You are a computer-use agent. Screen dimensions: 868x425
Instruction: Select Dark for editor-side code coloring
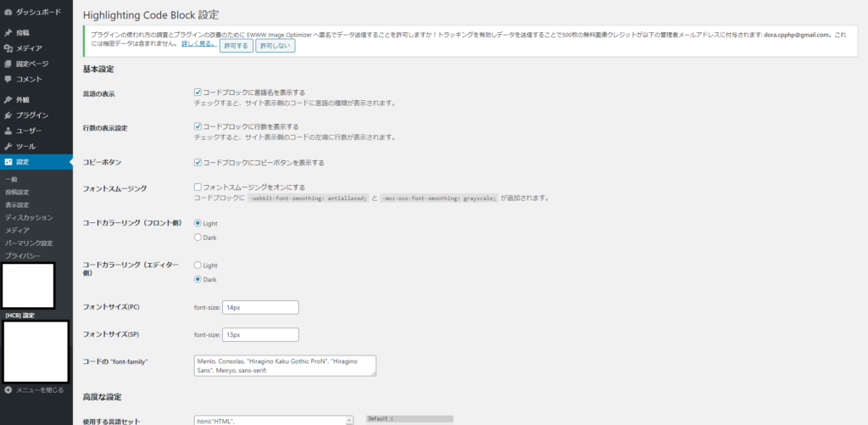[198, 279]
